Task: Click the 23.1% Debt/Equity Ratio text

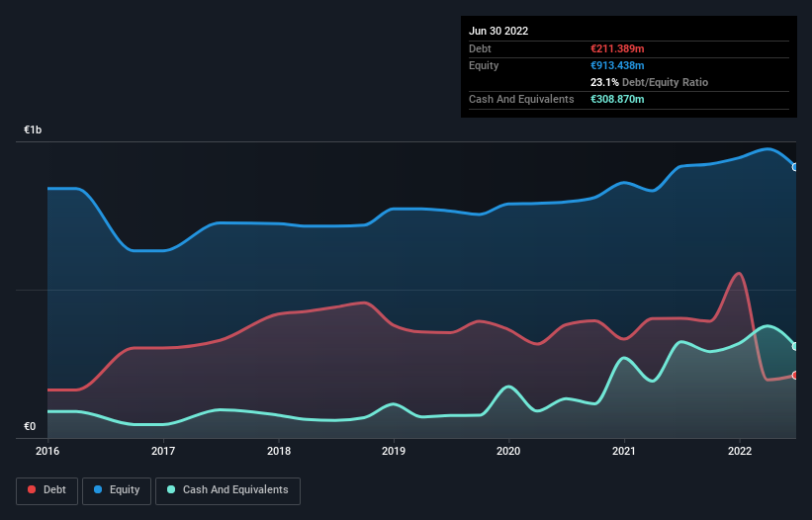Action: (650, 82)
